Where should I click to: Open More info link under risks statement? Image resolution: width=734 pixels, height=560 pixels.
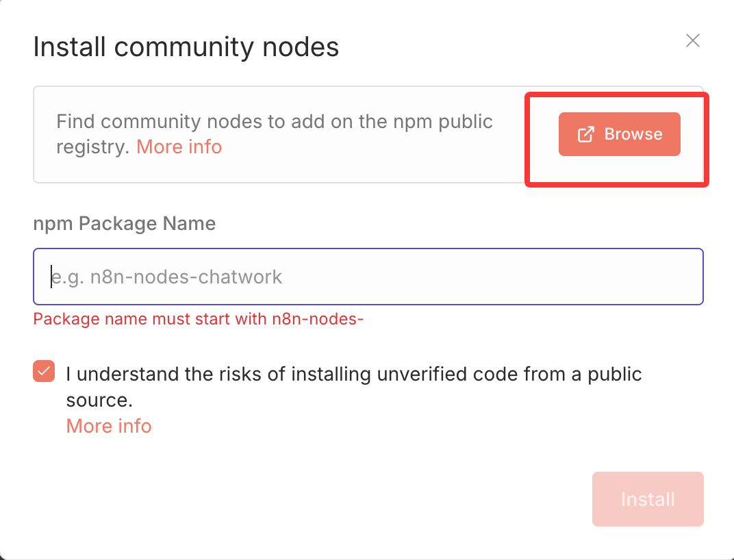tap(109, 426)
